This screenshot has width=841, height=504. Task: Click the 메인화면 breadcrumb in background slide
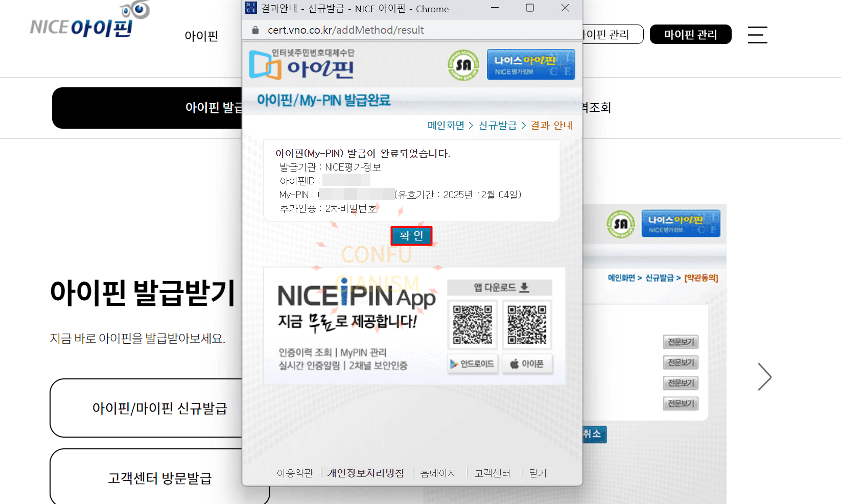(x=621, y=278)
